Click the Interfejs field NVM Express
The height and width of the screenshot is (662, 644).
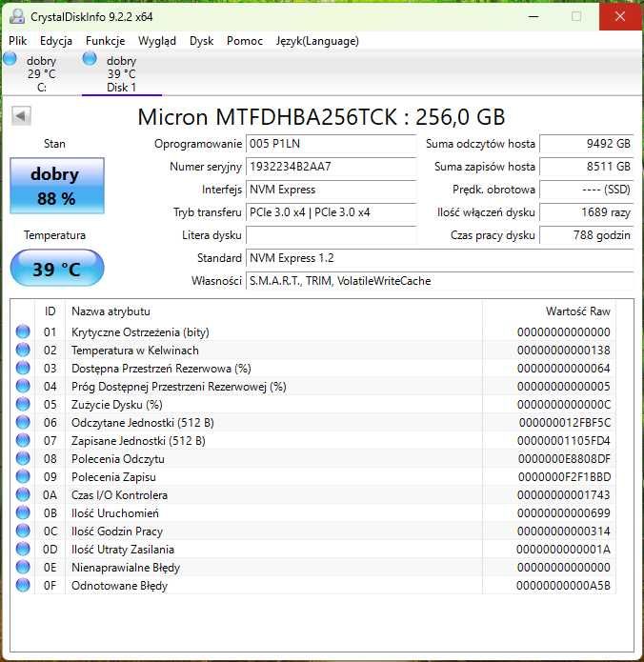pyautogui.click(x=331, y=190)
